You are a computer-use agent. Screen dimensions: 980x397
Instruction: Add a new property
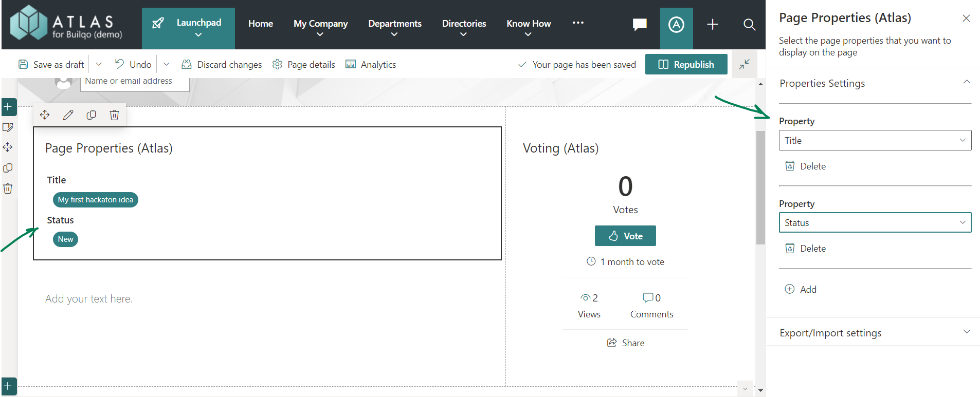coord(801,289)
